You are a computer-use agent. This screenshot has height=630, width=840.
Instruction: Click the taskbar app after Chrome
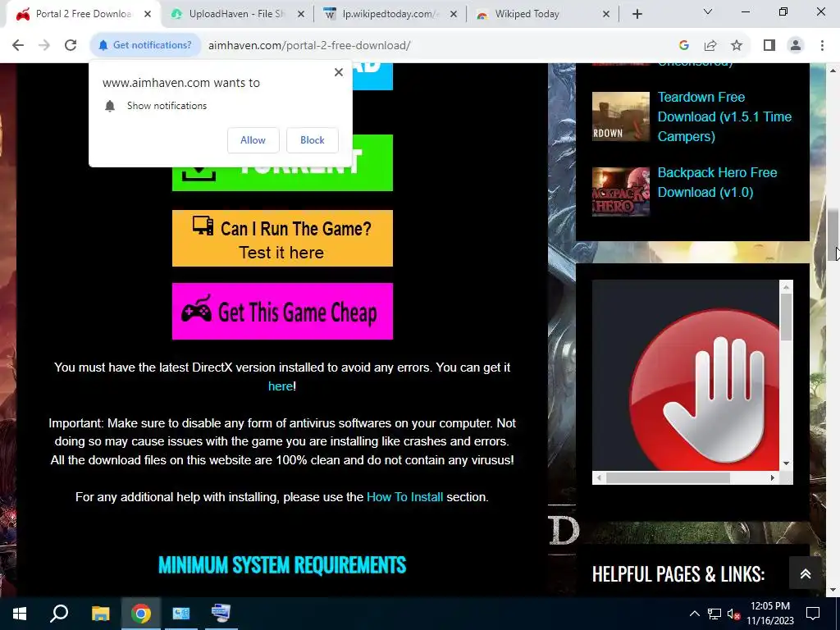(181, 614)
